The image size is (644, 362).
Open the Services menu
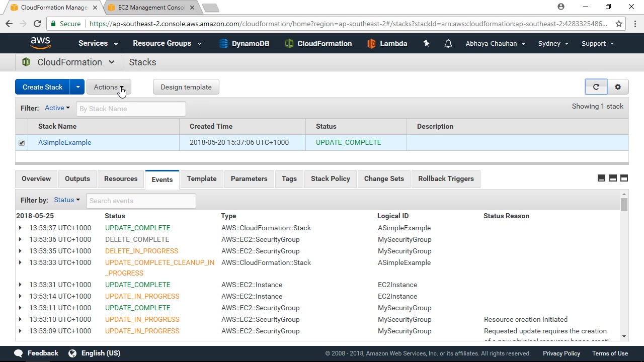pyautogui.click(x=98, y=43)
